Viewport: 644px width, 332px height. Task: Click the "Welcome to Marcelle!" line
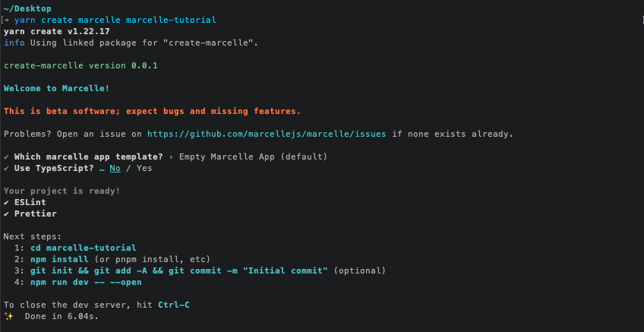(x=57, y=88)
